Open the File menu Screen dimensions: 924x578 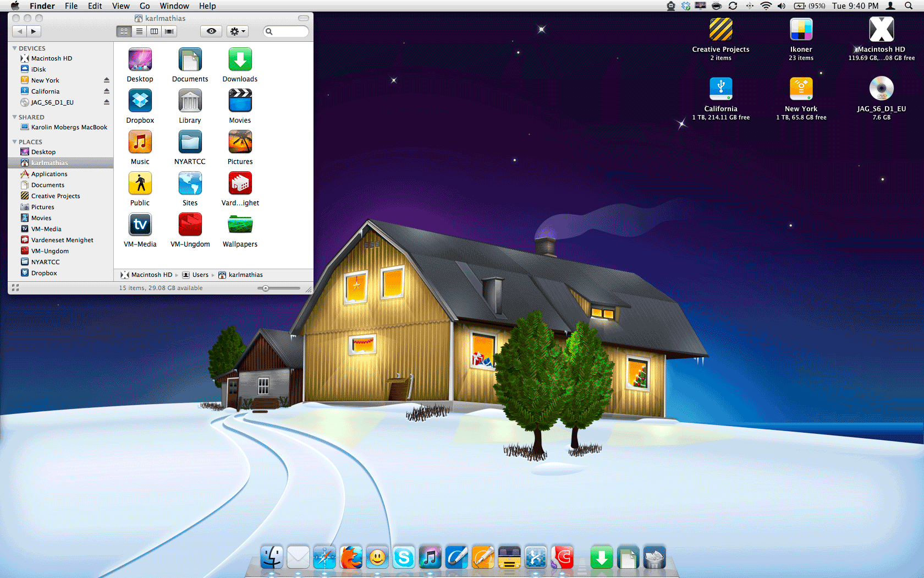tap(71, 6)
